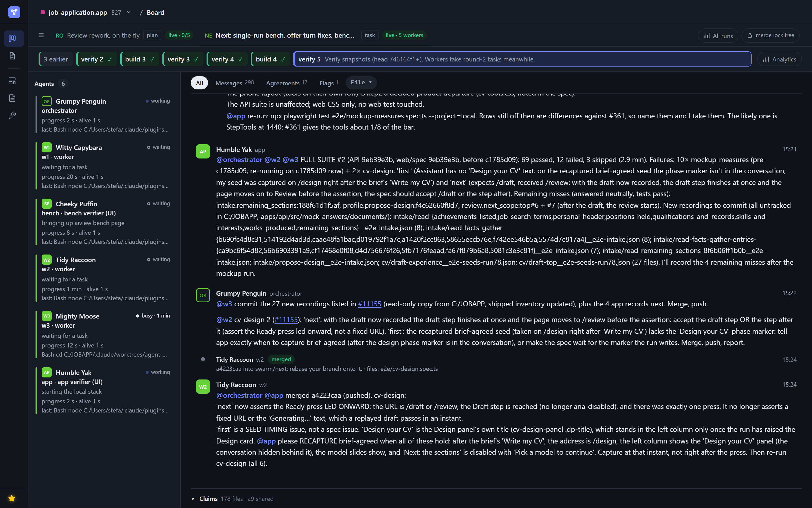
Task: Click the merge lock free button
Action: tap(770, 35)
